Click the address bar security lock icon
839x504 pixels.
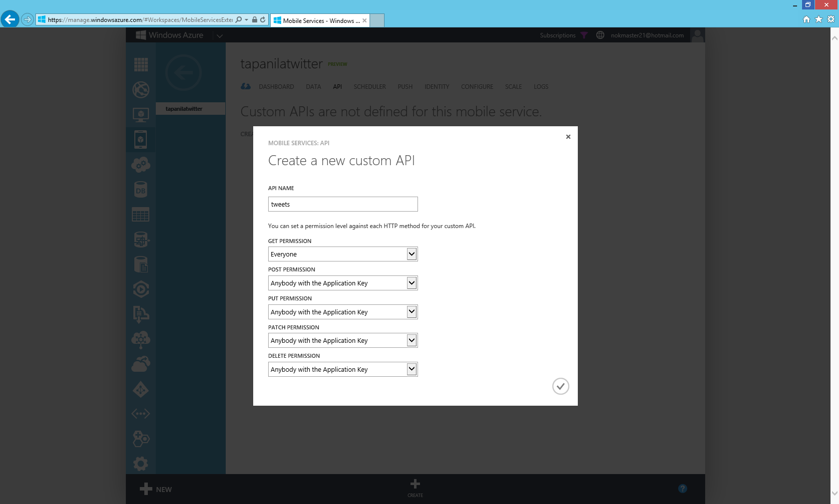point(255,19)
